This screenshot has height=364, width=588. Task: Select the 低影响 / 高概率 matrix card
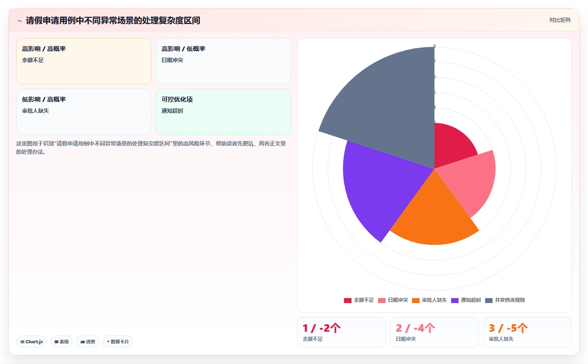click(84, 112)
